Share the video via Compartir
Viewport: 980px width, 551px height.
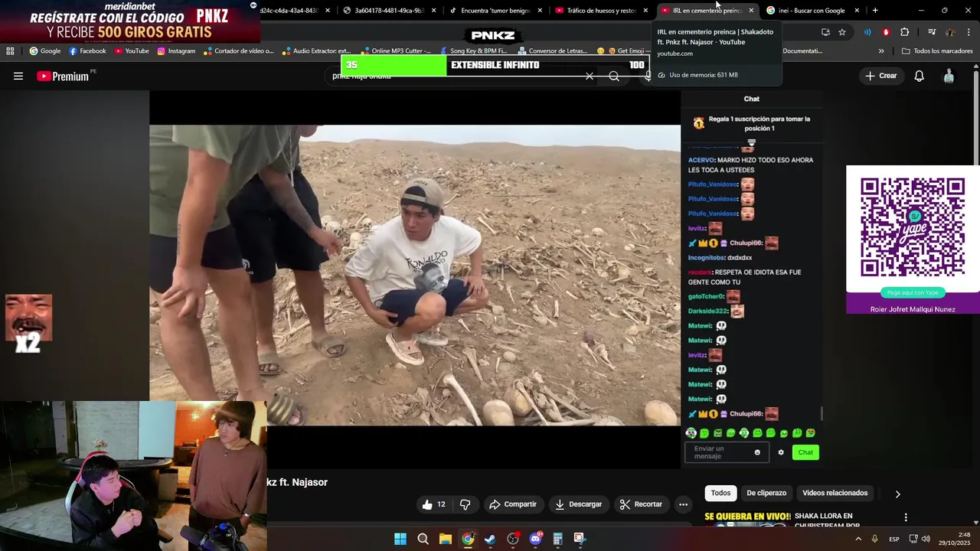point(513,504)
